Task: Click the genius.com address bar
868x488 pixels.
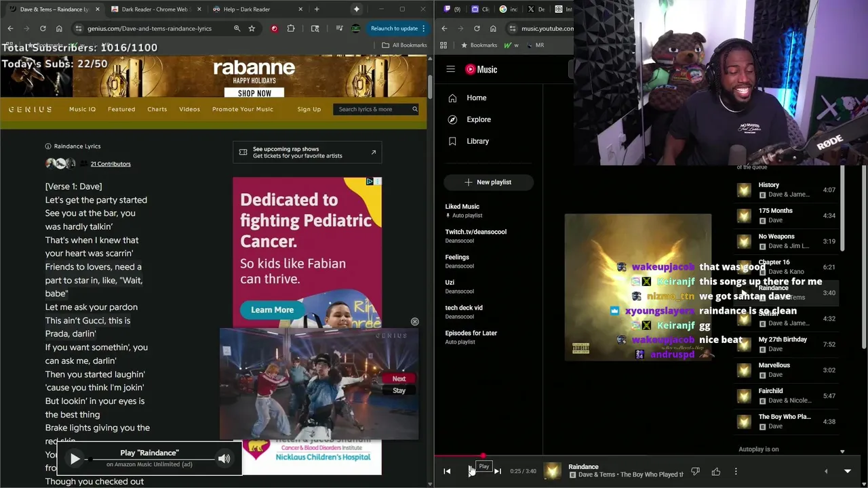Action: pyautogui.click(x=156, y=28)
